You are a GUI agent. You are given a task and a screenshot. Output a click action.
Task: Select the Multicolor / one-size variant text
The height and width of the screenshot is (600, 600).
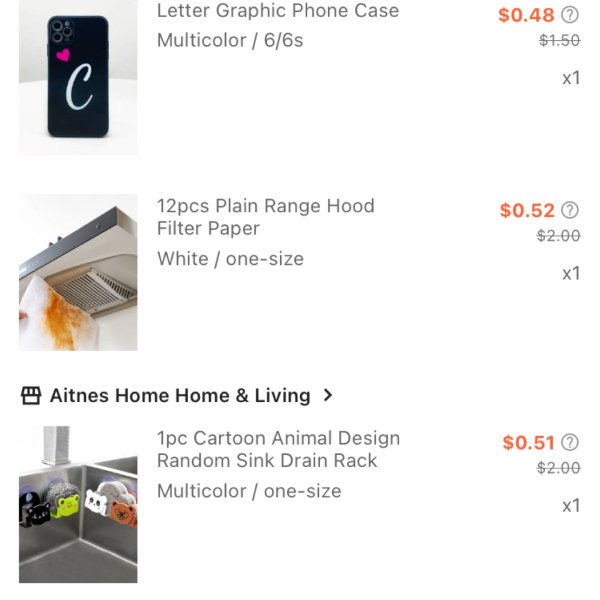tap(249, 491)
